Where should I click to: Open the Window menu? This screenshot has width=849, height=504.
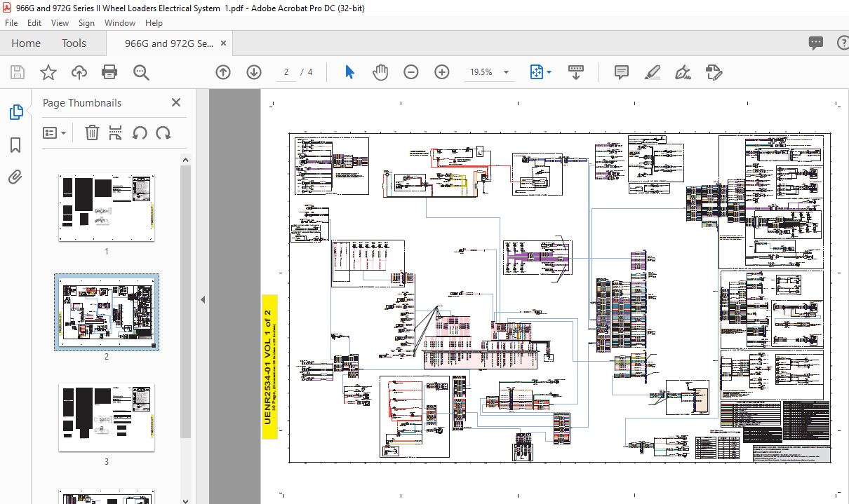click(x=120, y=23)
